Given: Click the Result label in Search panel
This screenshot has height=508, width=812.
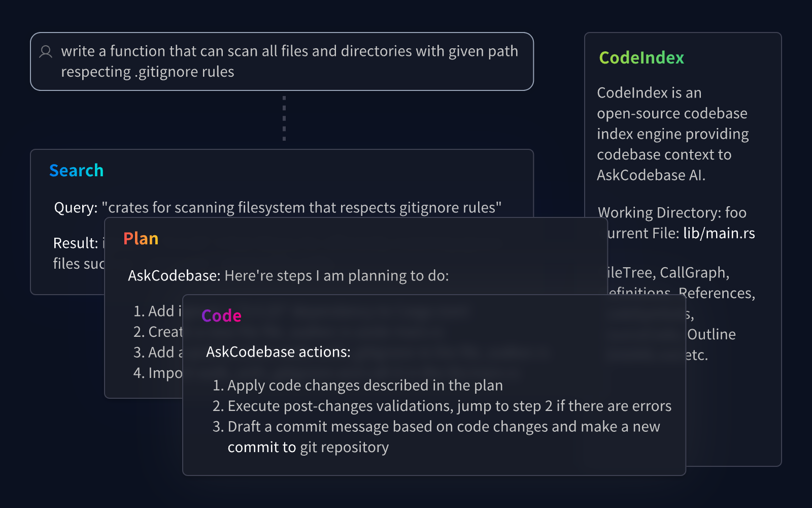Looking at the screenshot, I should click(x=75, y=243).
